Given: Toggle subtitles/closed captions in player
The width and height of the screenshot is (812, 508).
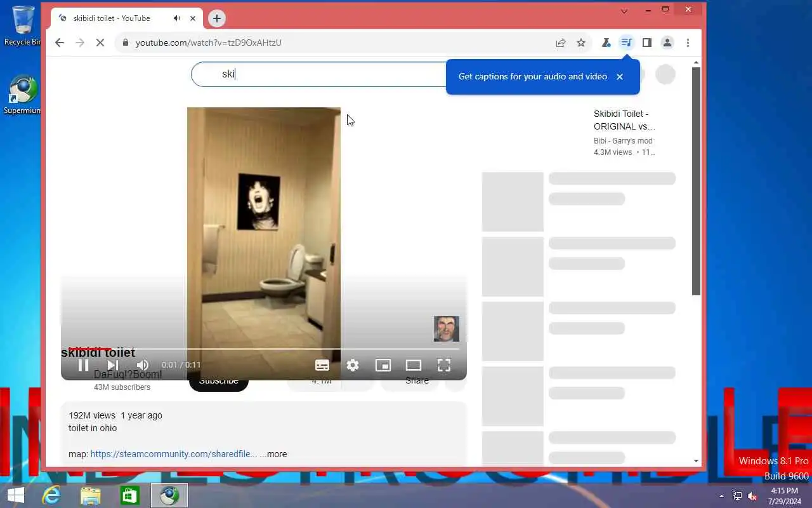Looking at the screenshot, I should point(322,365).
